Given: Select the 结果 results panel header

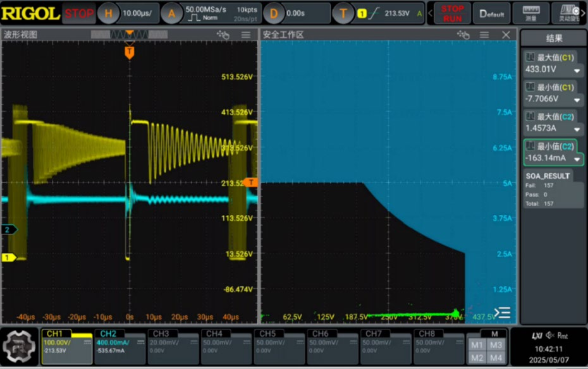Looking at the screenshot, I should (554, 38).
